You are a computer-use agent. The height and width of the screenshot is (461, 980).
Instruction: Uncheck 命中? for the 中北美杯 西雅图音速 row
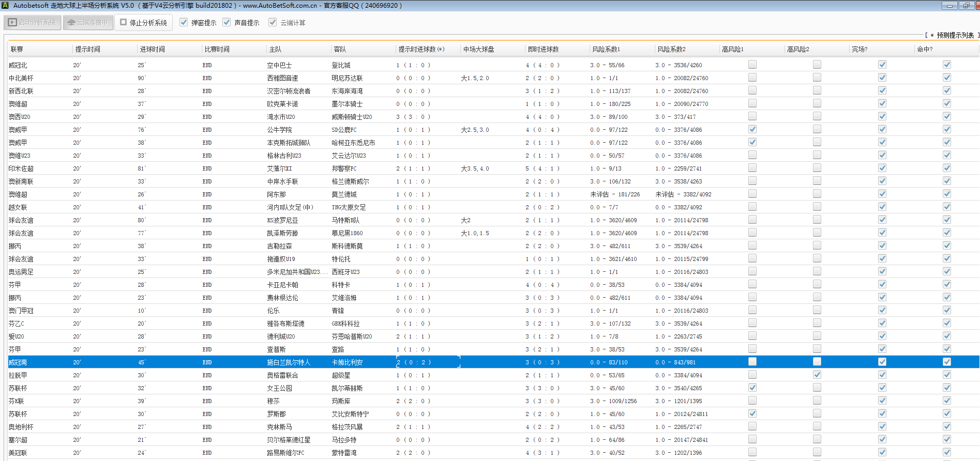click(946, 78)
